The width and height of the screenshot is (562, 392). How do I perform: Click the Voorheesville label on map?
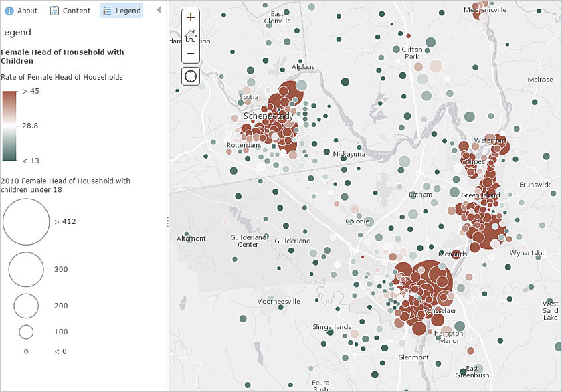[278, 302]
